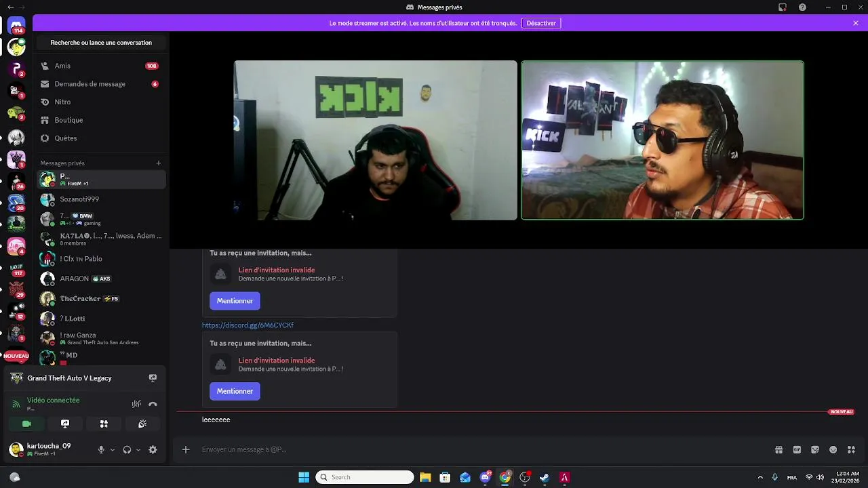Viewport: 868px width, 488px height.
Task: Share your screen from voice panel
Action: point(65,424)
